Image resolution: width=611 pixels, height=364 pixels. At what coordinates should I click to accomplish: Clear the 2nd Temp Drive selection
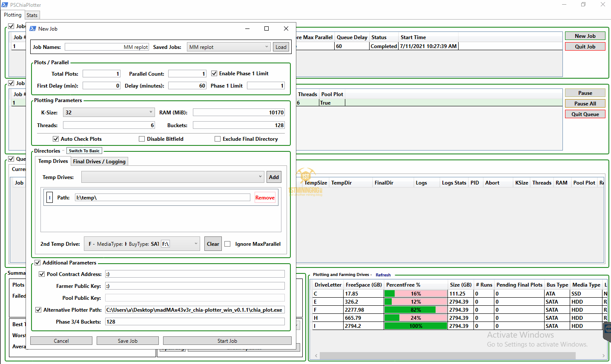(213, 244)
